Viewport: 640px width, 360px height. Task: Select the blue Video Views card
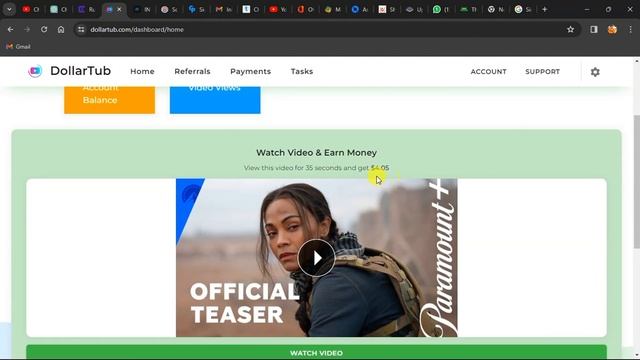[215, 100]
